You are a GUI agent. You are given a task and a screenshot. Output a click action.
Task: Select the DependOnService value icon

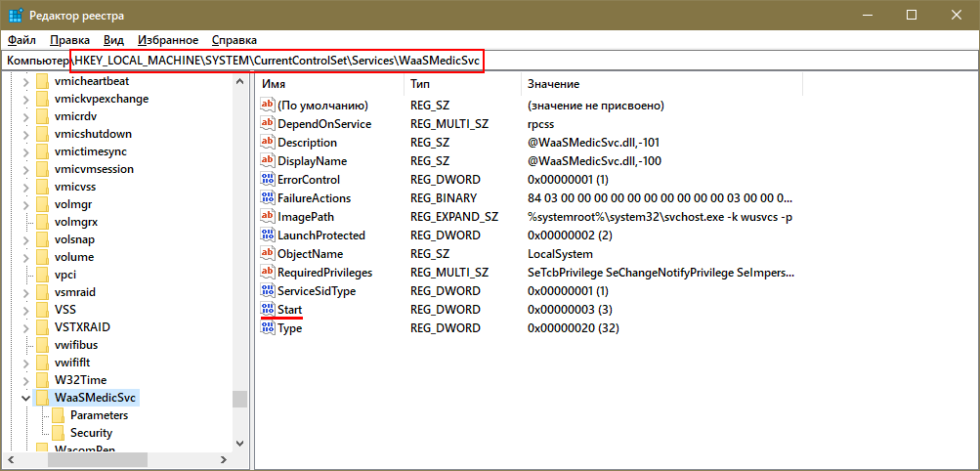[267, 124]
